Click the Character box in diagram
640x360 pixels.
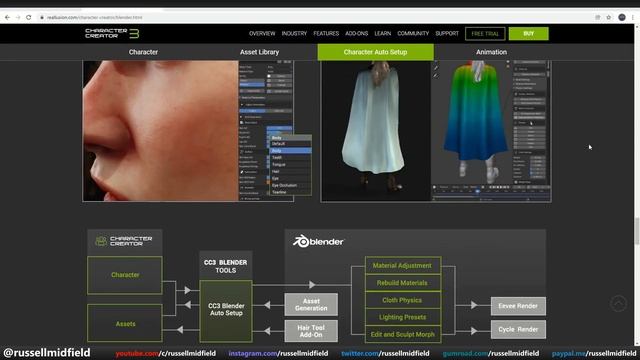pos(125,275)
